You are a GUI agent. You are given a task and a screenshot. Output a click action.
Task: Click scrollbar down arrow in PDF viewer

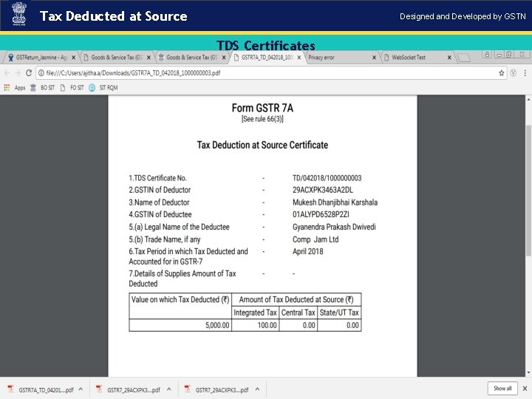pos(528,373)
